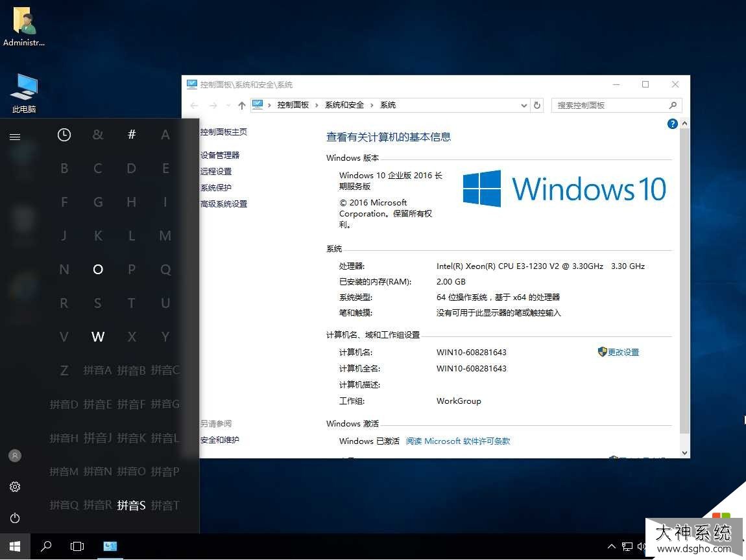Go back in Control Panel window
The height and width of the screenshot is (560, 746).
pos(194,106)
